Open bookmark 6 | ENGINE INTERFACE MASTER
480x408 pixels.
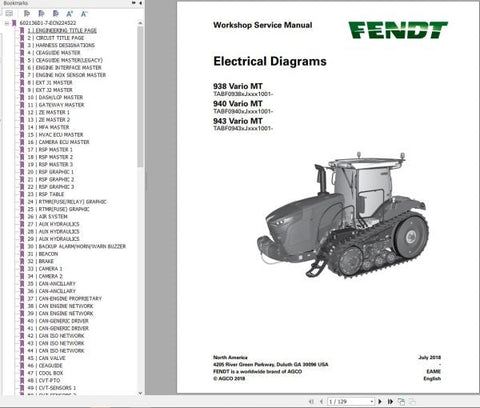point(64,68)
